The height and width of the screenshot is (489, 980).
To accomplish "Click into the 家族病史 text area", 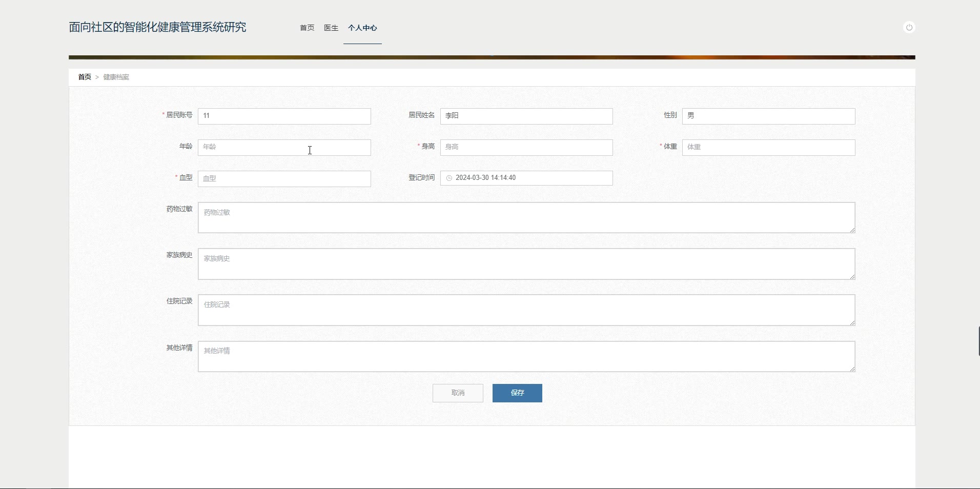I will pyautogui.click(x=526, y=264).
